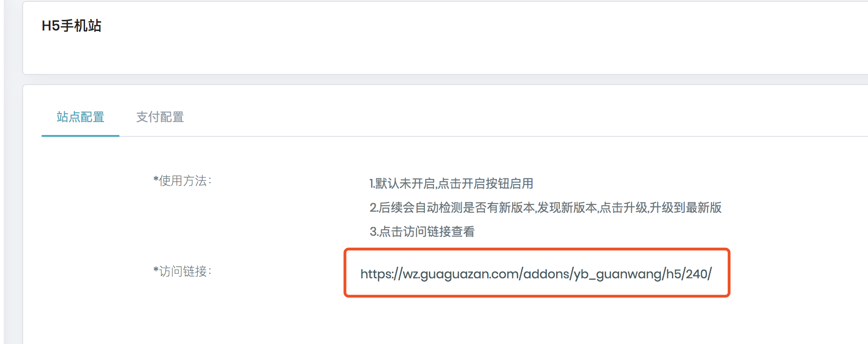This screenshot has height=344, width=868.
Task: Select the *访问链接 field label
Action: click(x=182, y=271)
